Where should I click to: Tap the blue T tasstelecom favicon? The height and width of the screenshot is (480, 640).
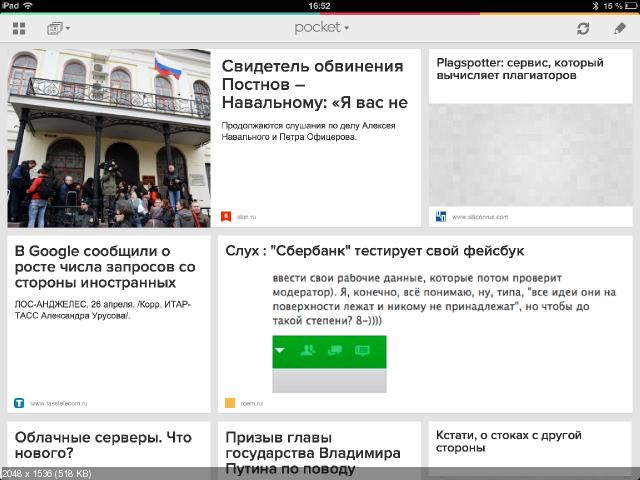[19, 403]
